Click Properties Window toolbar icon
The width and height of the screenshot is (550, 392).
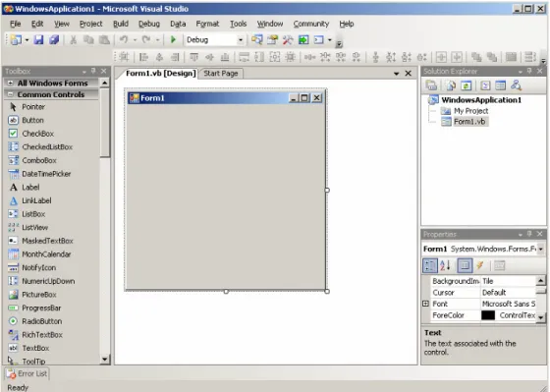pos(272,39)
